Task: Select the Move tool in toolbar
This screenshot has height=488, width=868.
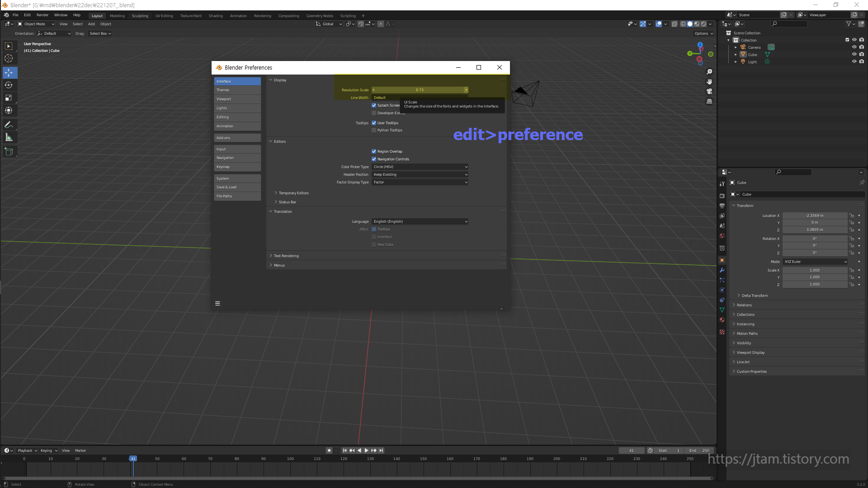Action: (x=9, y=73)
